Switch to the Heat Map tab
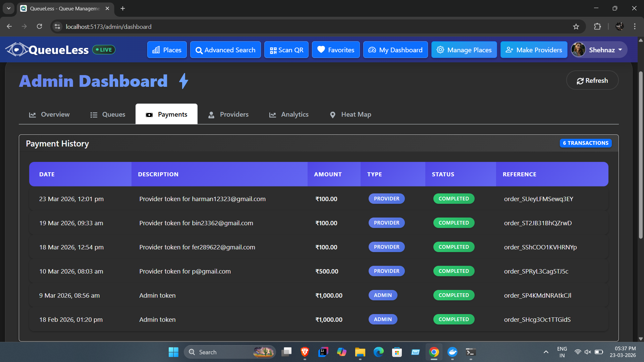Screen dimensions: 644x362 click(x=351, y=114)
